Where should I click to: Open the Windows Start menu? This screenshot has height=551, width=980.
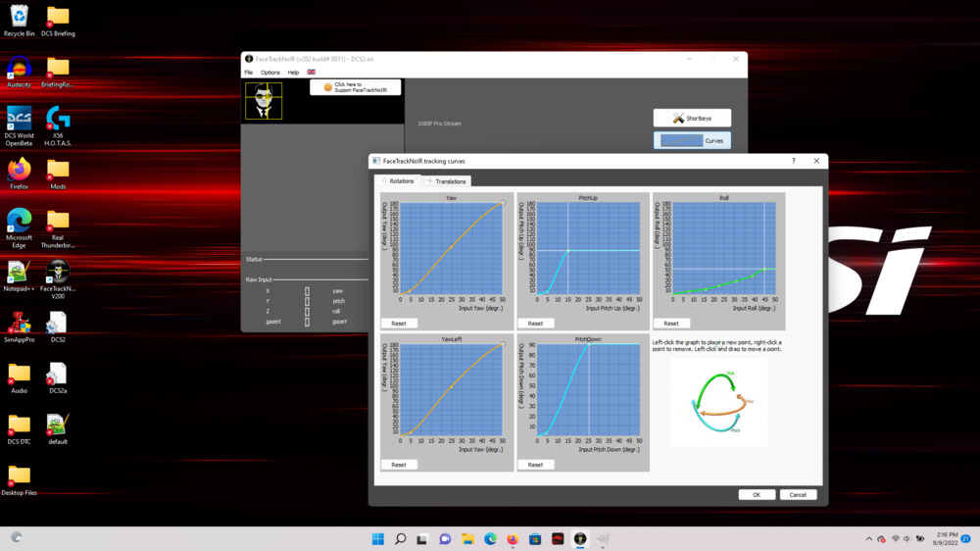point(377,539)
